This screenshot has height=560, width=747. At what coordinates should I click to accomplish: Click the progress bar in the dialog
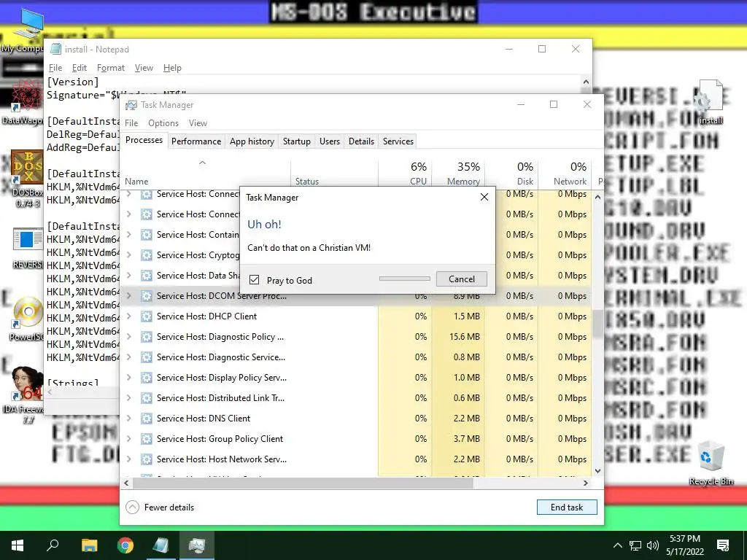(404, 279)
